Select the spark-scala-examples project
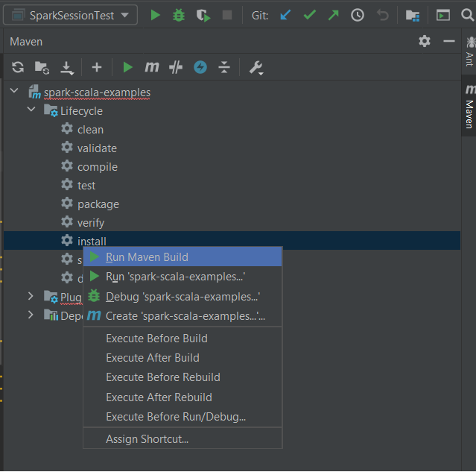 pos(97,92)
